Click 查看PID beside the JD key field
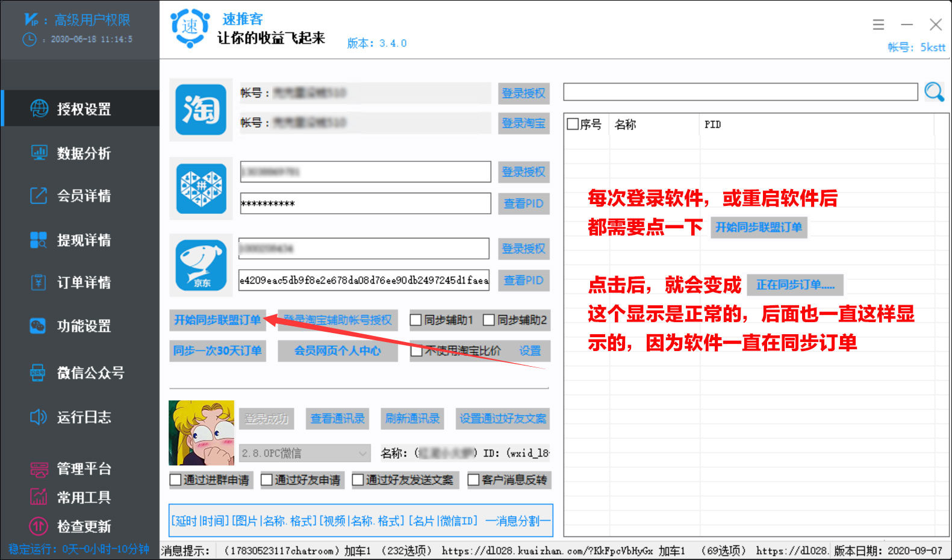The height and width of the screenshot is (560, 952). pyautogui.click(x=524, y=280)
